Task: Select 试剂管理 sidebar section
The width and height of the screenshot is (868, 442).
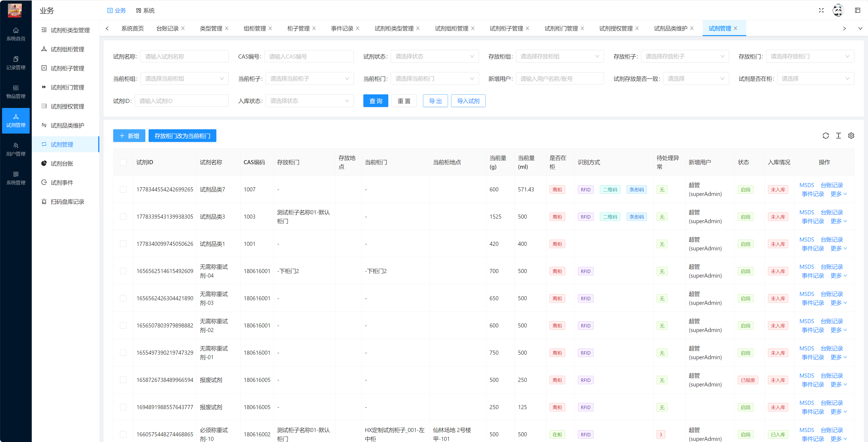Action: [16, 121]
